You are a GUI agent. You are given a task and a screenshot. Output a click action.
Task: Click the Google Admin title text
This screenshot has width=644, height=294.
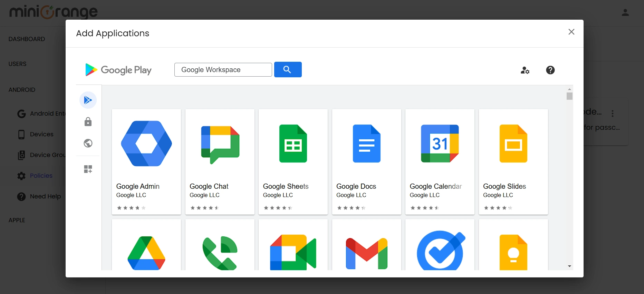click(x=138, y=186)
